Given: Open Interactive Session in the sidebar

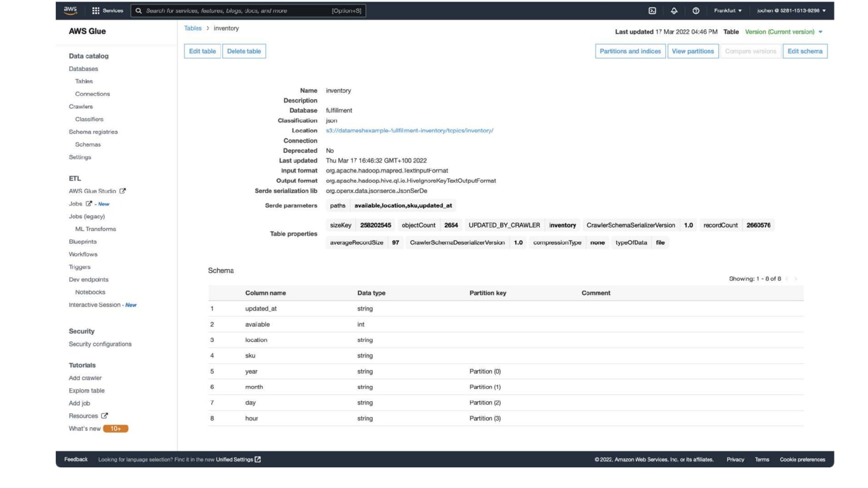Looking at the screenshot, I should [95, 305].
